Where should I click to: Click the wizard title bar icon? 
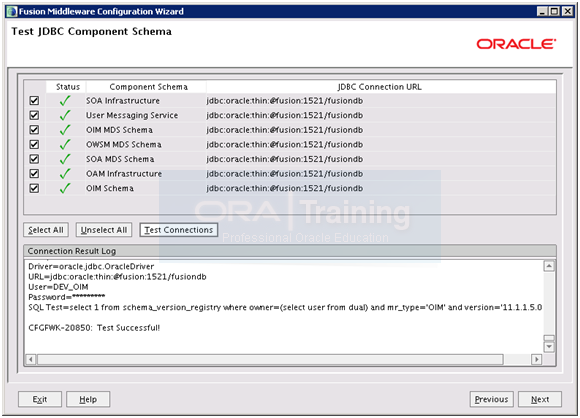pyautogui.click(x=12, y=11)
